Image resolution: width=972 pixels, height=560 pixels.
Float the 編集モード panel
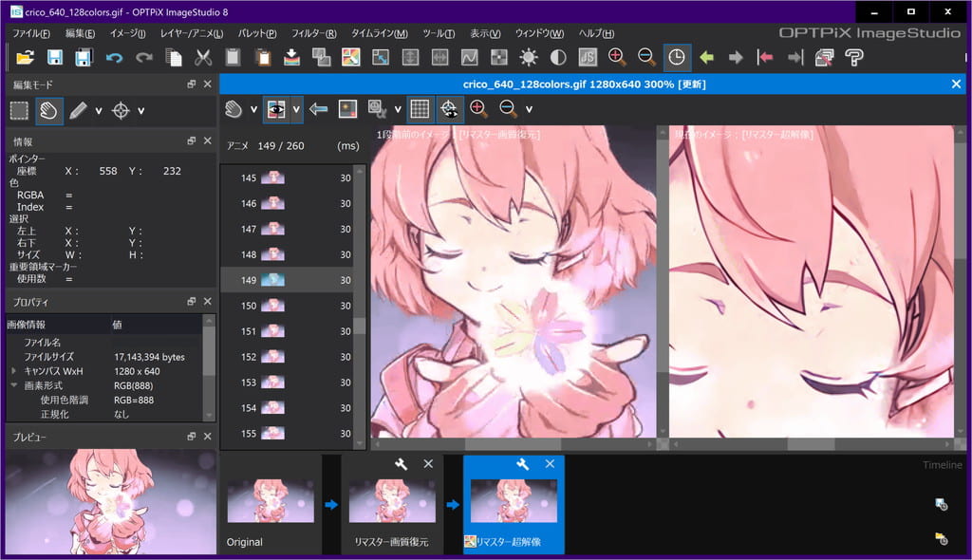(192, 84)
